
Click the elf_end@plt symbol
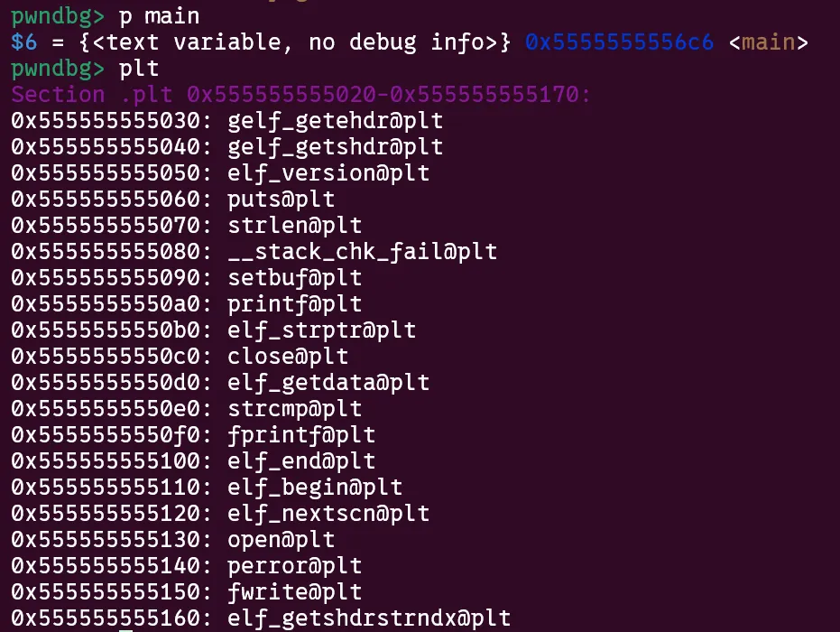301,461
